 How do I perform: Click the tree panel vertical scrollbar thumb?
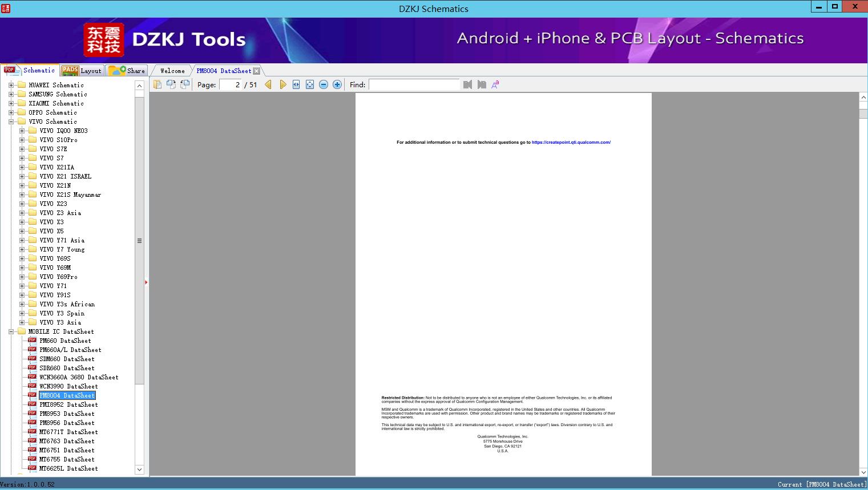[x=139, y=240]
